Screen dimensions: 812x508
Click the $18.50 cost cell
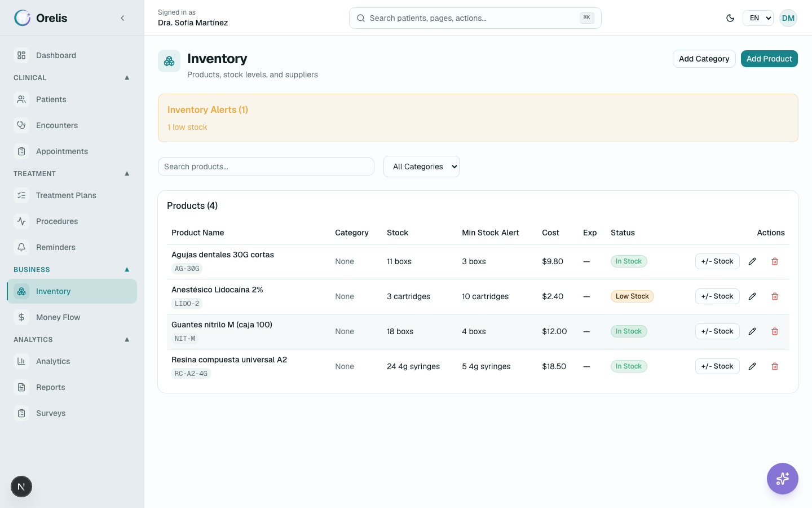(x=554, y=366)
